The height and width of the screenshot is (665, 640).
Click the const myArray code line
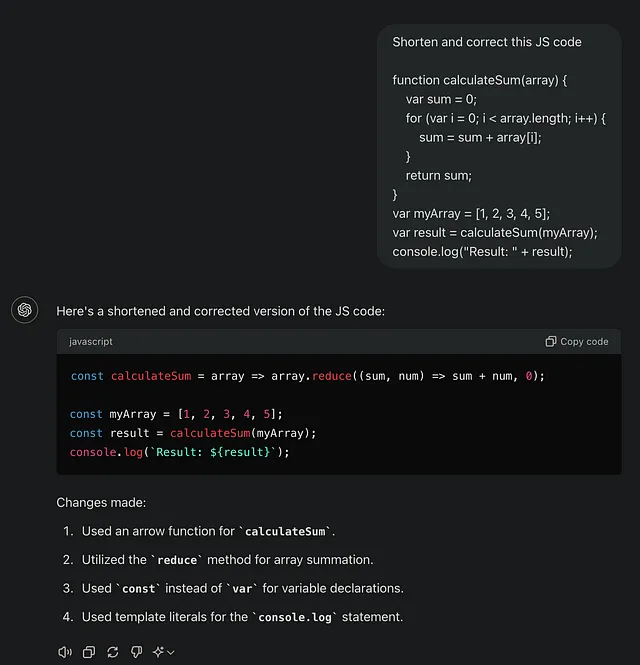[x=176, y=414]
